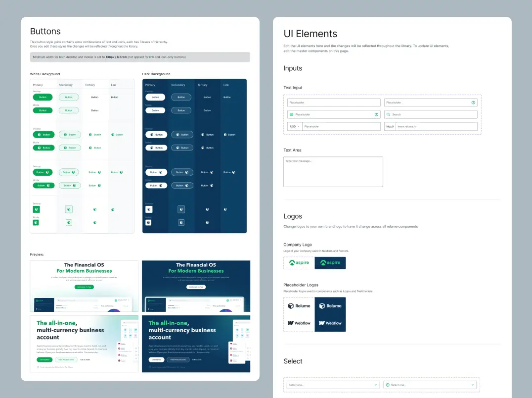Select aspire logo on white background
This screenshot has height=398, width=532.
tap(299, 263)
